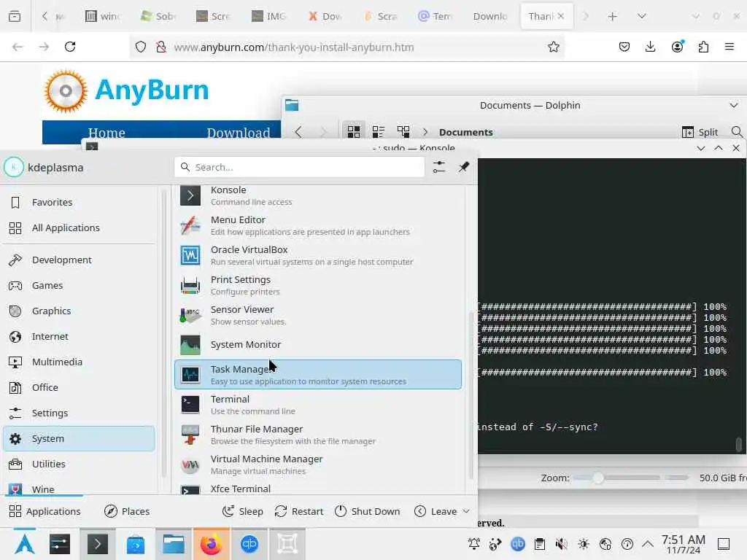Open Konsole from the application list

318,195
